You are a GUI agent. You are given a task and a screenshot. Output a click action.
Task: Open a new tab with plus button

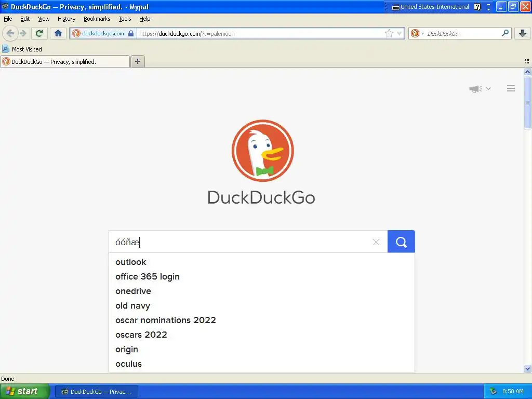[x=137, y=61]
